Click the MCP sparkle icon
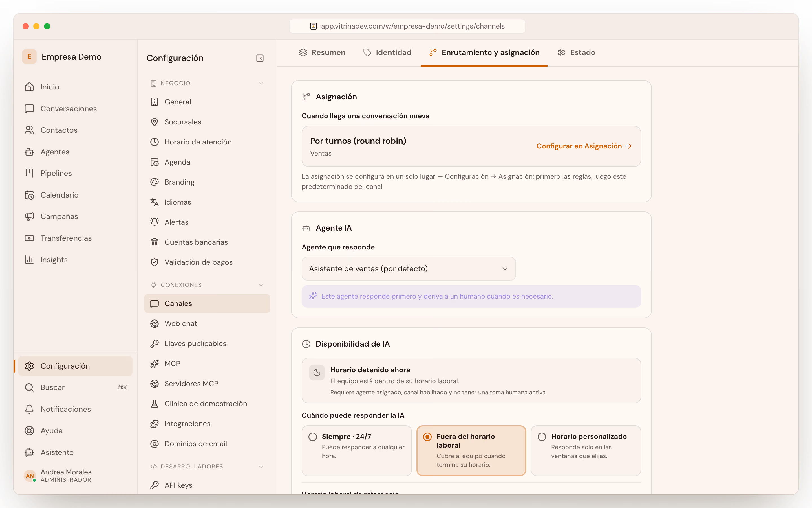 point(154,364)
